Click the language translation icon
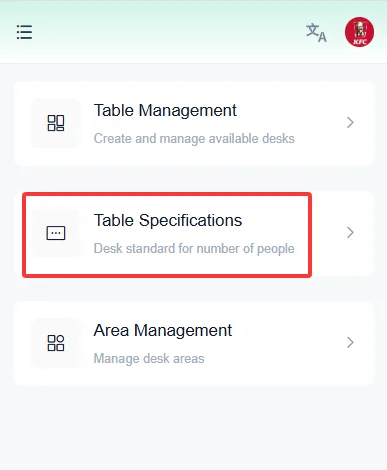The image size is (387, 470). click(x=316, y=33)
